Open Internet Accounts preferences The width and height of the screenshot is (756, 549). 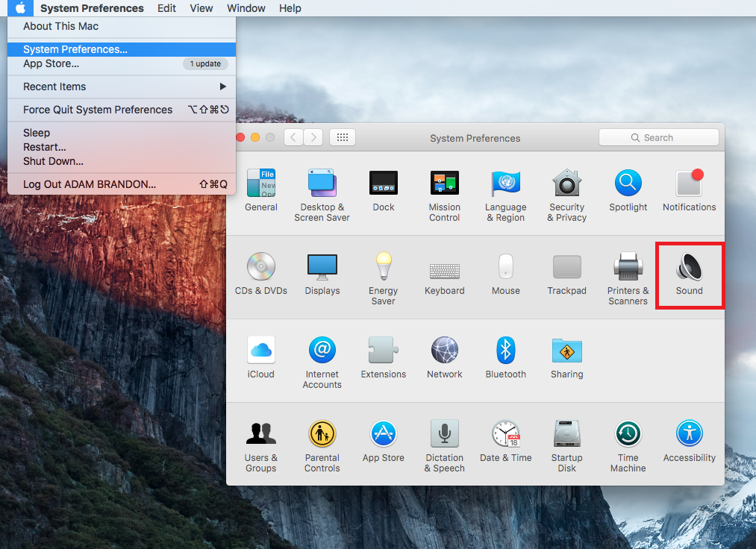tap(322, 363)
